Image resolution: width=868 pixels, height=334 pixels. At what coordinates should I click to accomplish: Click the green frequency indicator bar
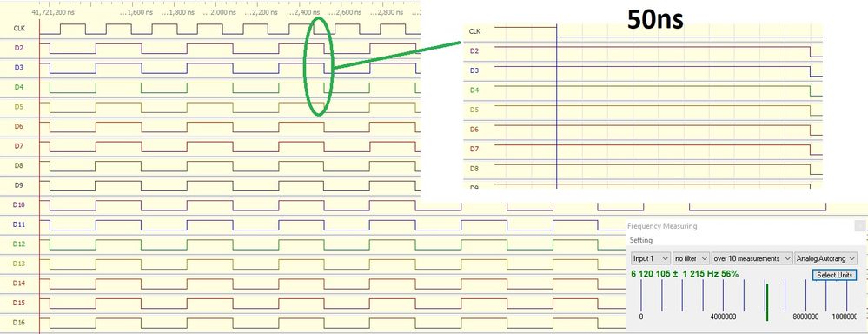pyautogui.click(x=767, y=302)
